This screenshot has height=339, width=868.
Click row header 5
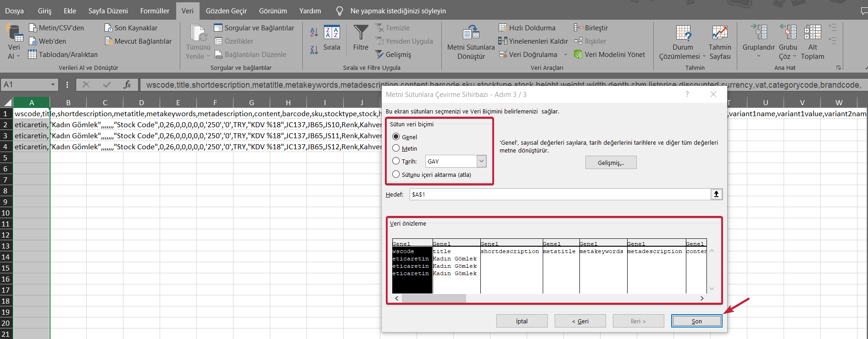6,158
